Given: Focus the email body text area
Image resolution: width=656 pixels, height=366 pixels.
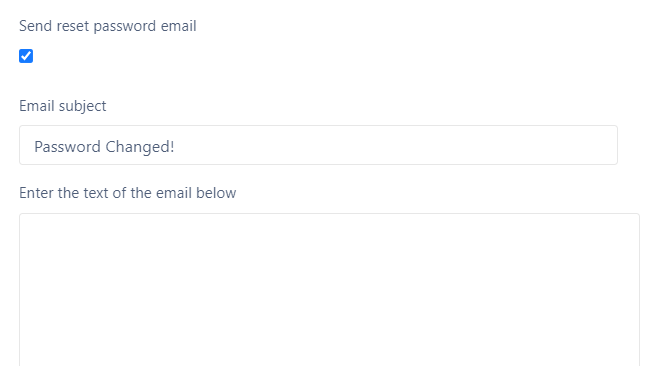Looking at the screenshot, I should tap(329, 290).
